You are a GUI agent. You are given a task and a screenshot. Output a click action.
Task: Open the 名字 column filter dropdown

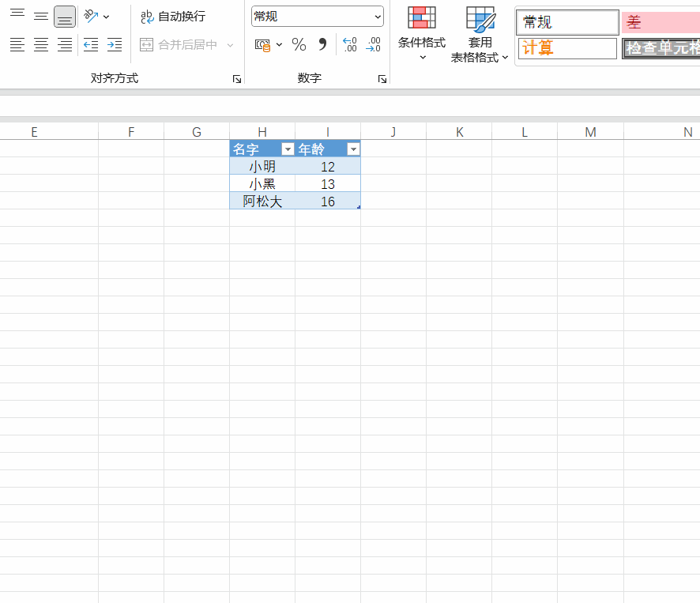click(x=288, y=149)
